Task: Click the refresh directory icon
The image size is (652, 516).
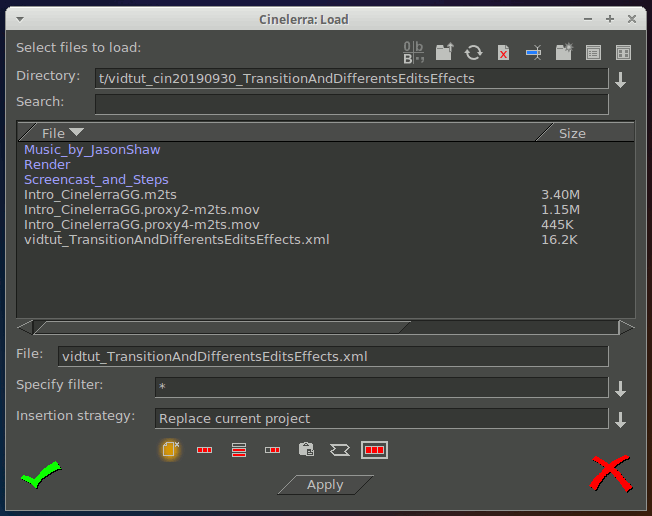Action: click(474, 52)
